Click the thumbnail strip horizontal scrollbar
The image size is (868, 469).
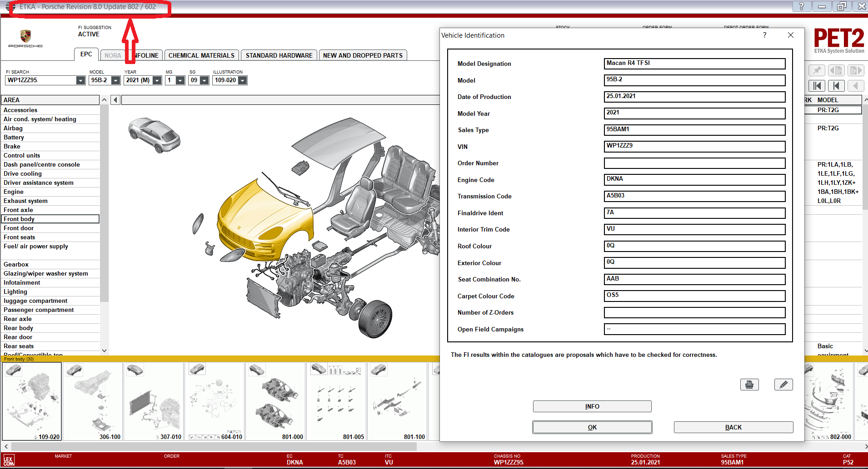coord(214,446)
